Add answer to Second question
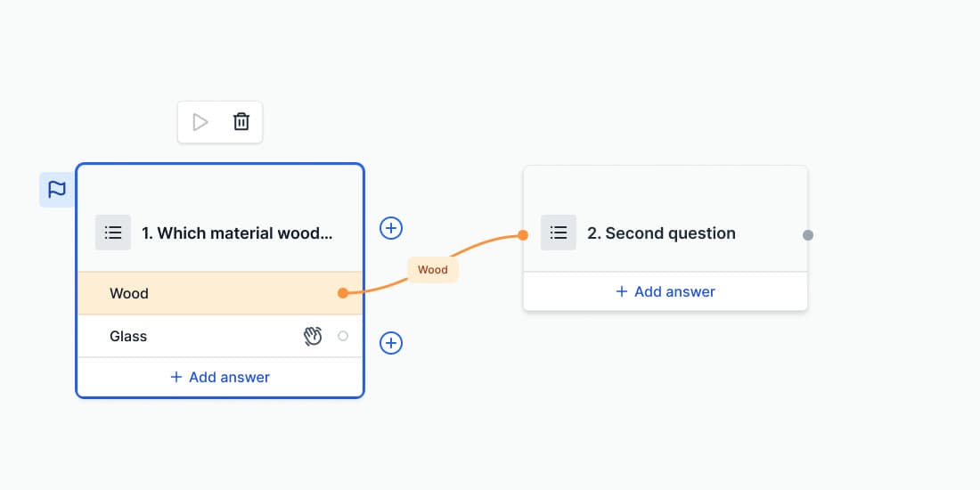This screenshot has width=980, height=490. [x=666, y=291]
